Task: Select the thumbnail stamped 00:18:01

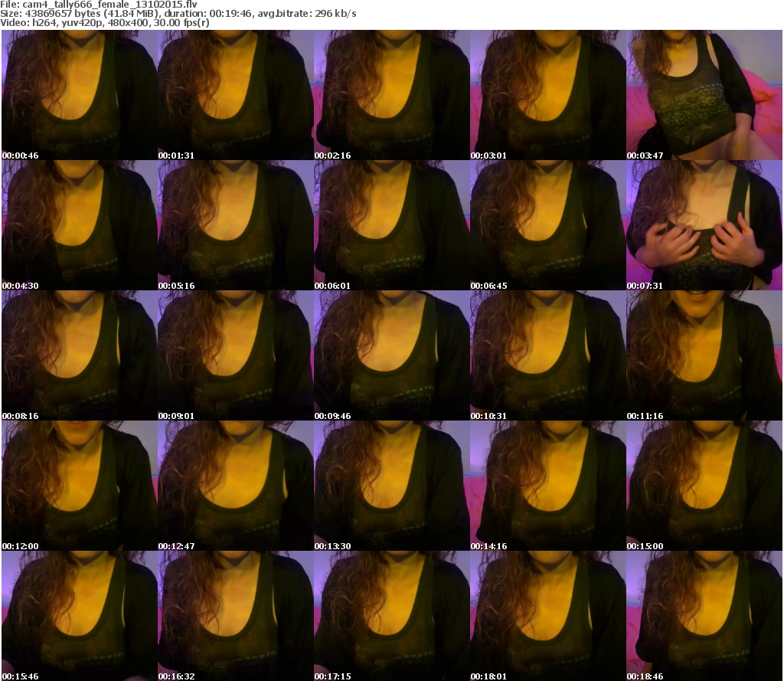Action: pyautogui.click(x=548, y=616)
